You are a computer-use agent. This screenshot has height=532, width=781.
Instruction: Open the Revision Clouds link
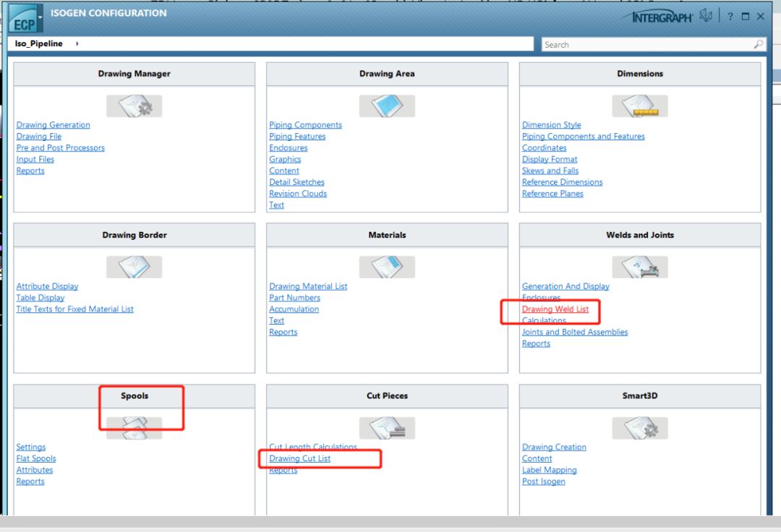(298, 194)
